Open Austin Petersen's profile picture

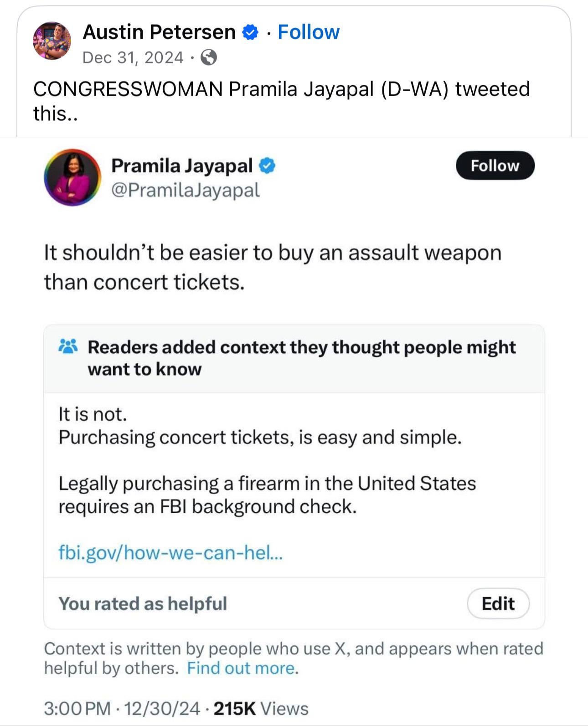(52, 41)
